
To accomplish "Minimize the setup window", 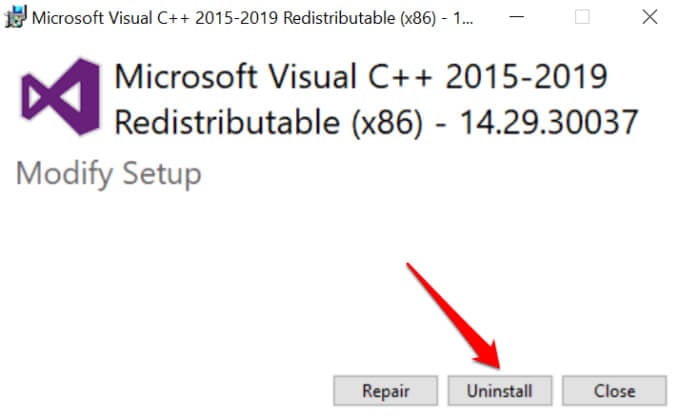I will (x=522, y=17).
